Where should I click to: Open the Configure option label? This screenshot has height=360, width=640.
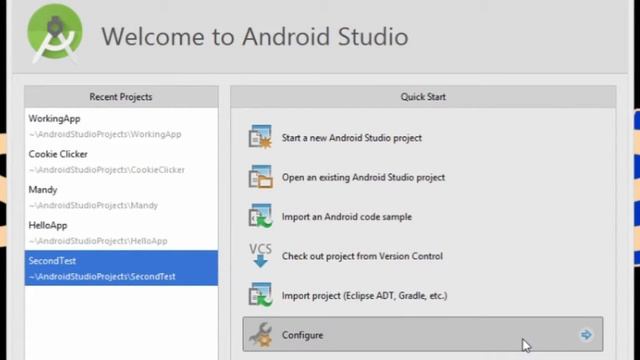[x=302, y=335]
